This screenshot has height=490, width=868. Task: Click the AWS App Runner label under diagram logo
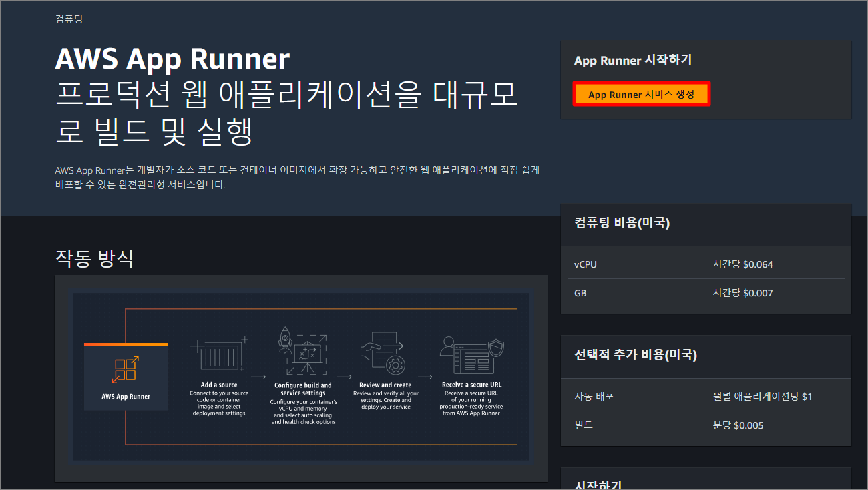pos(126,397)
